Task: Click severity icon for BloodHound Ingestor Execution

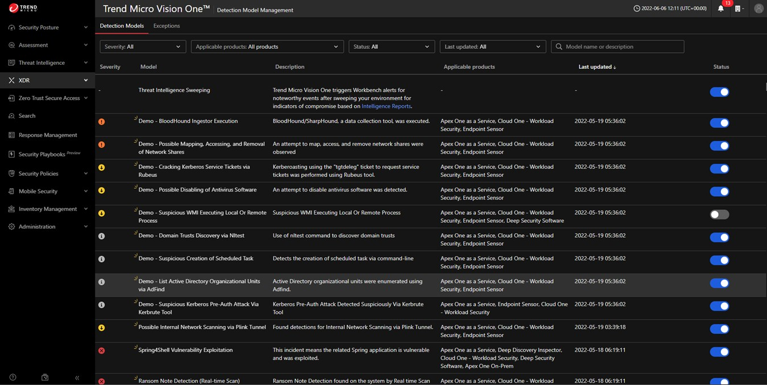Action: [x=101, y=121]
